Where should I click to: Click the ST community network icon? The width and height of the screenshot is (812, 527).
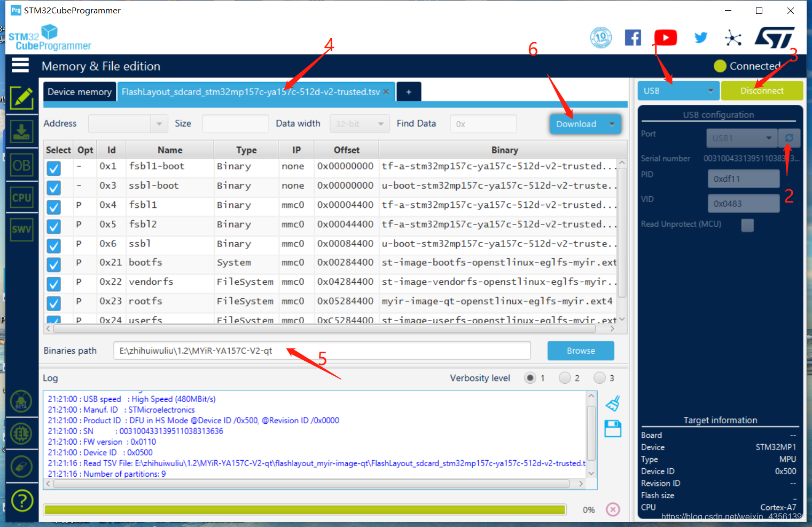[x=733, y=38]
